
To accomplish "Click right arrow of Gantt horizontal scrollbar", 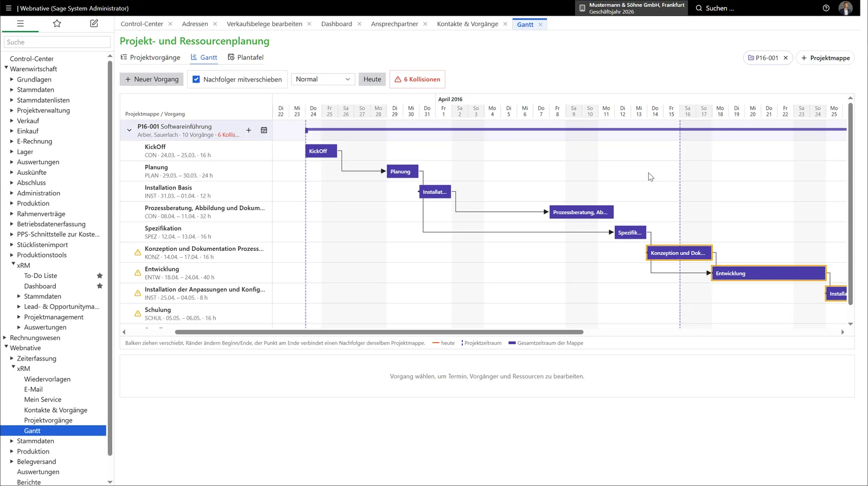I will coord(843,332).
